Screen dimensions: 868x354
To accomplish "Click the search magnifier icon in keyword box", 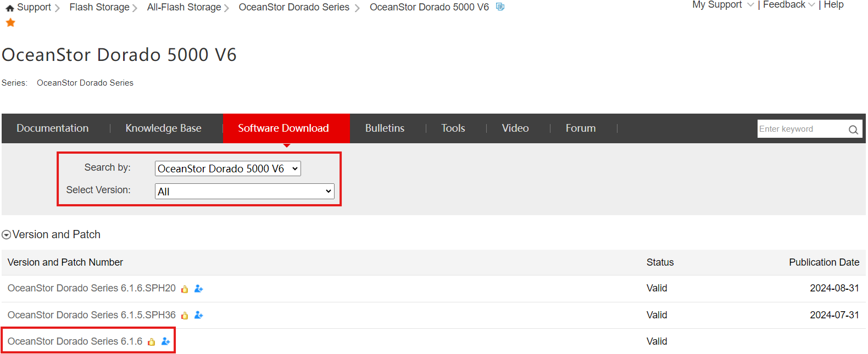I will click(853, 130).
